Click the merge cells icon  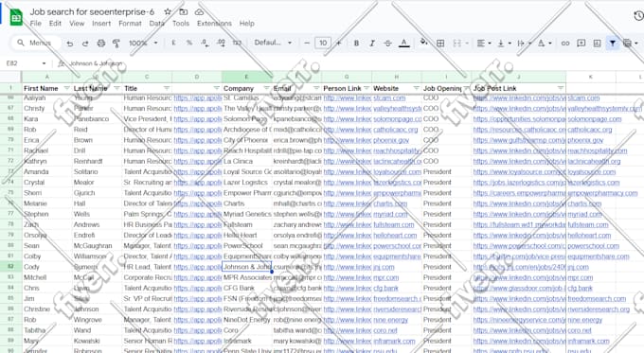click(456, 44)
